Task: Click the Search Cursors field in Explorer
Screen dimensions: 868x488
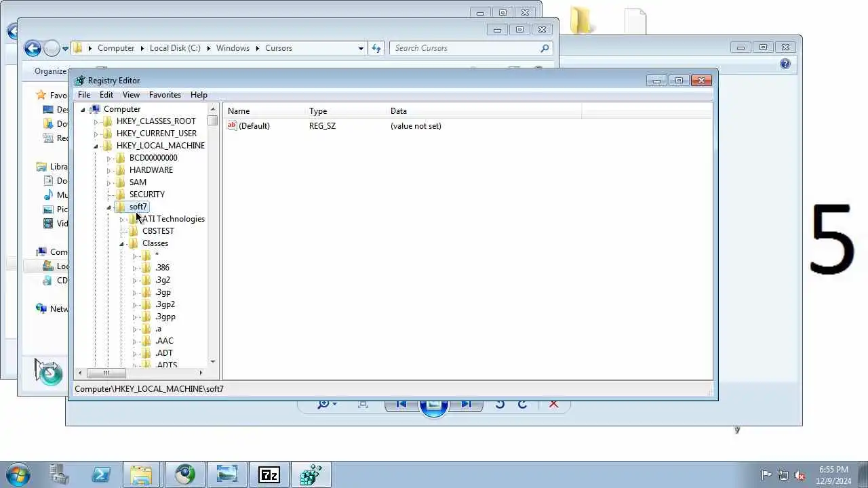Action: (466, 48)
